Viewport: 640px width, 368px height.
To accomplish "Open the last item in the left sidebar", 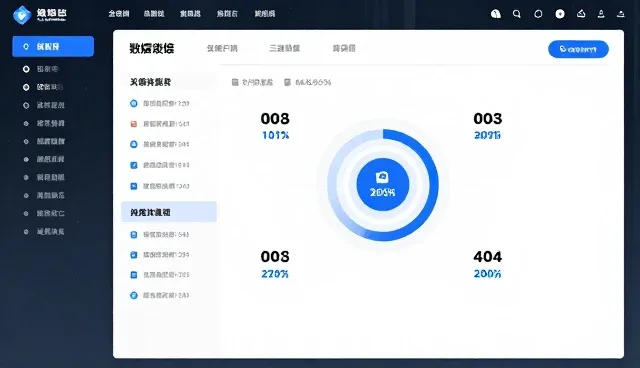I will tap(50, 232).
